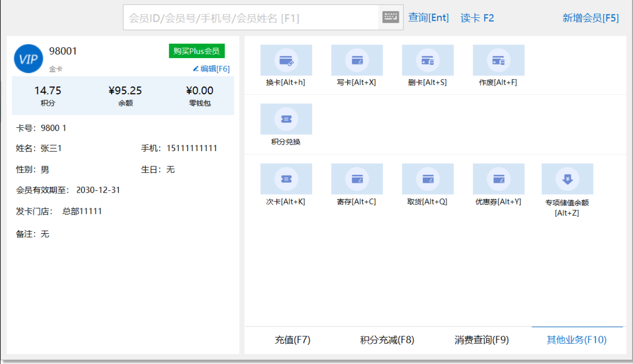The height and width of the screenshot is (364, 633).
Task: Click the 编辑[F6] edit link
Action: point(212,69)
